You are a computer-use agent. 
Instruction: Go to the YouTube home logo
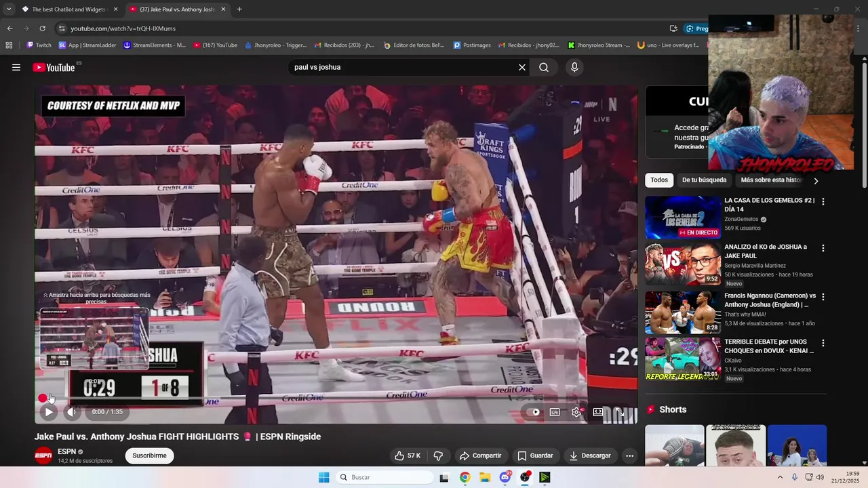(54, 67)
